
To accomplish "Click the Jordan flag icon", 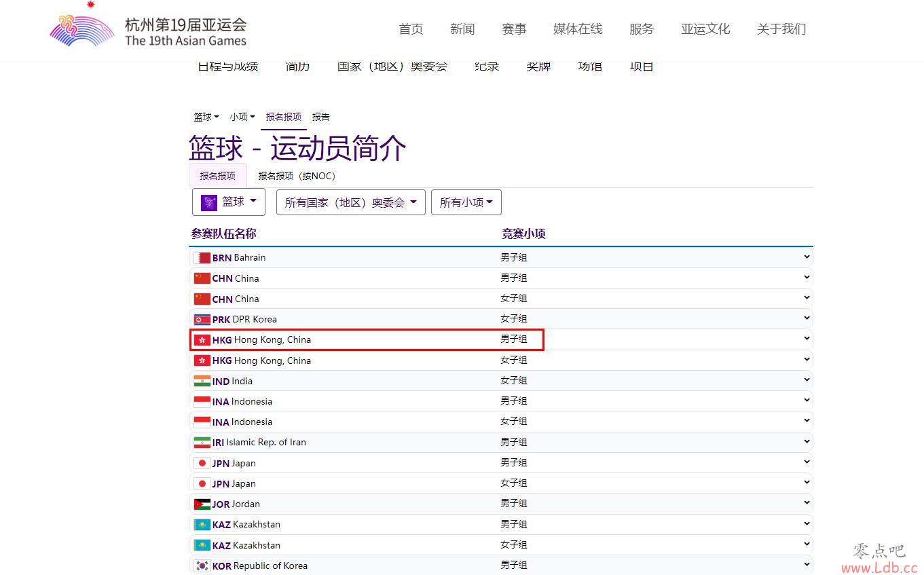I will click(x=202, y=504).
